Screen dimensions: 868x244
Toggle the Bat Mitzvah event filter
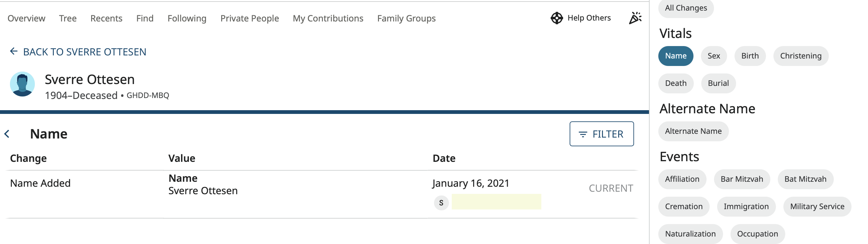click(x=806, y=179)
